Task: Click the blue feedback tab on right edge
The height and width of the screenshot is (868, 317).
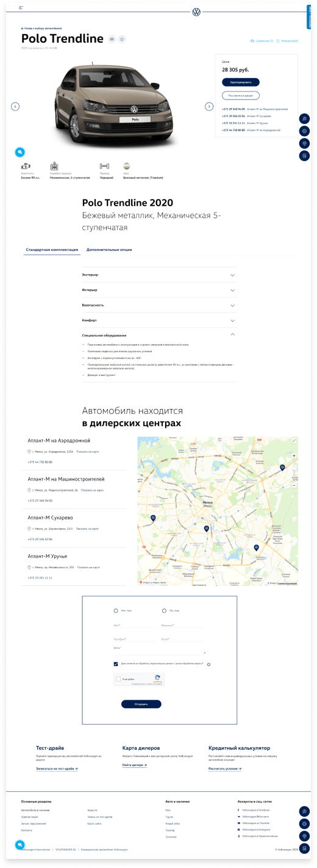Action: [x=309, y=16]
